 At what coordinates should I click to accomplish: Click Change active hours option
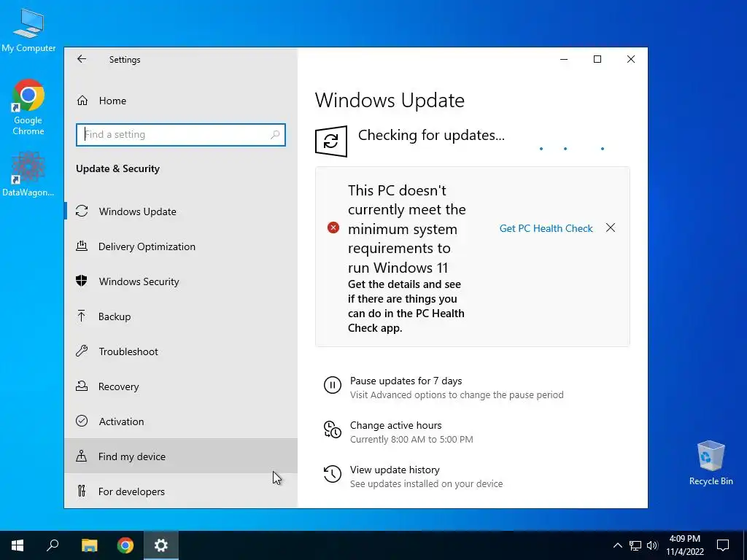coord(396,425)
